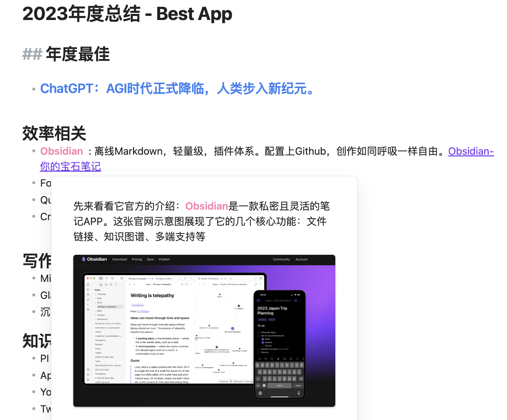Click the 2023 Japan Trip Planning phone mockup
Viewport: 507px width, 420px height.
point(280,345)
